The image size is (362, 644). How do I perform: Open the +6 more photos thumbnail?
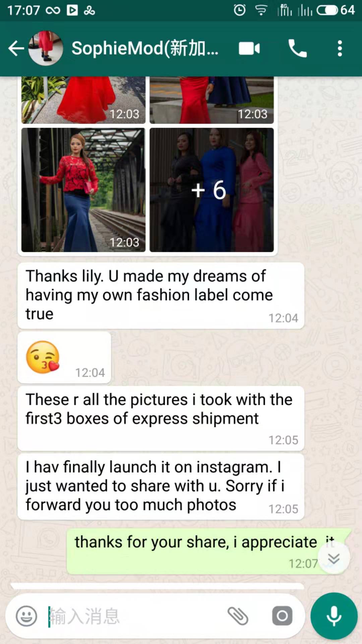(212, 190)
